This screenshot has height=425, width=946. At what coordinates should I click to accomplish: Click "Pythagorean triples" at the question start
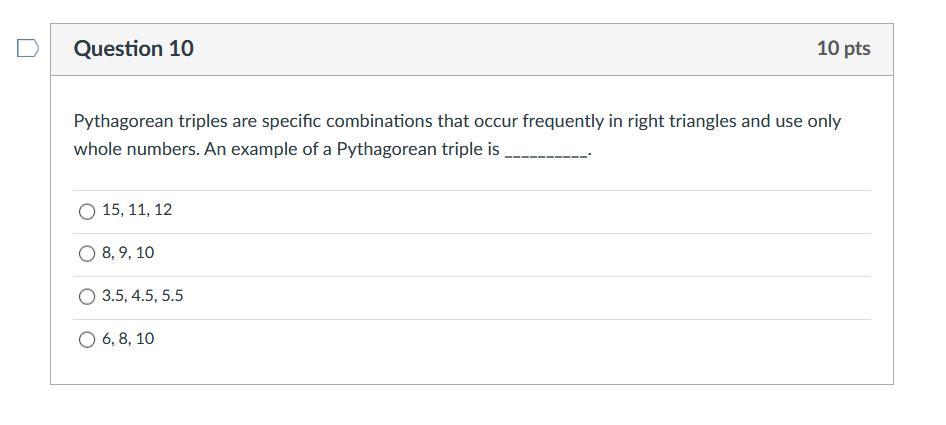pos(150,121)
